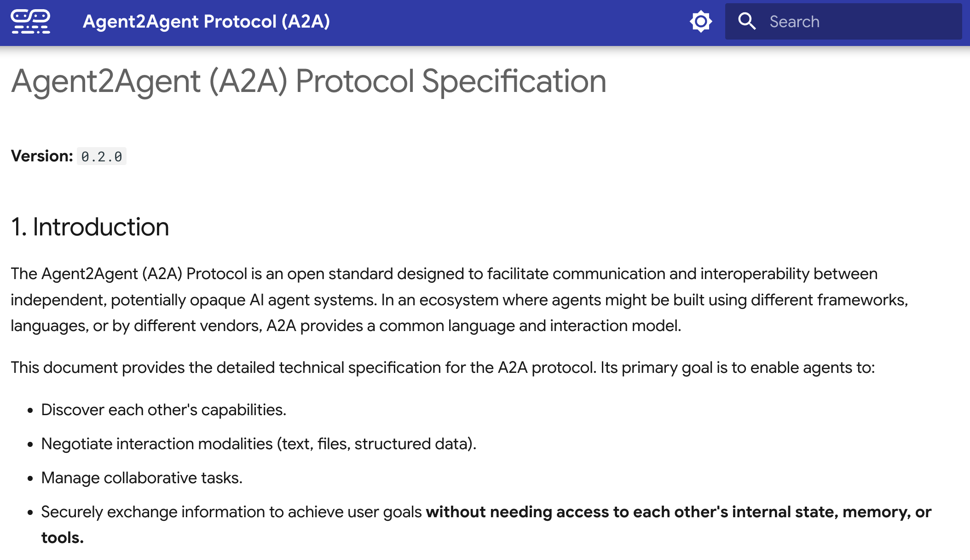Click the bold Version: label

click(x=42, y=156)
